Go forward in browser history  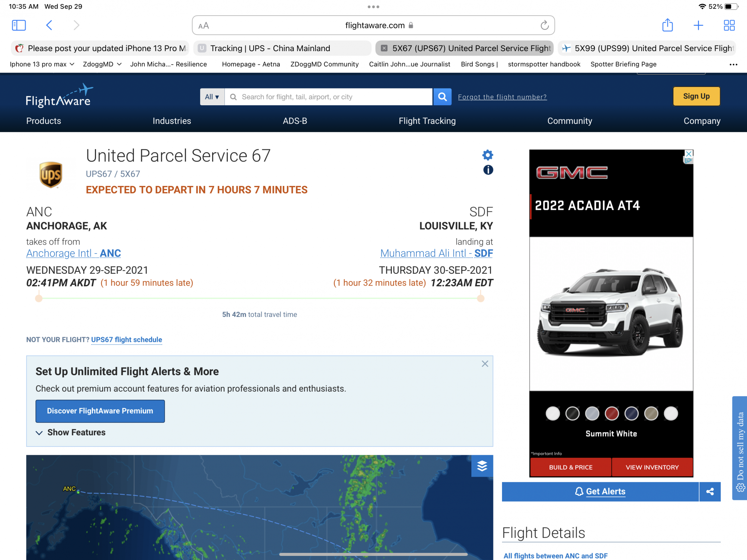click(76, 25)
